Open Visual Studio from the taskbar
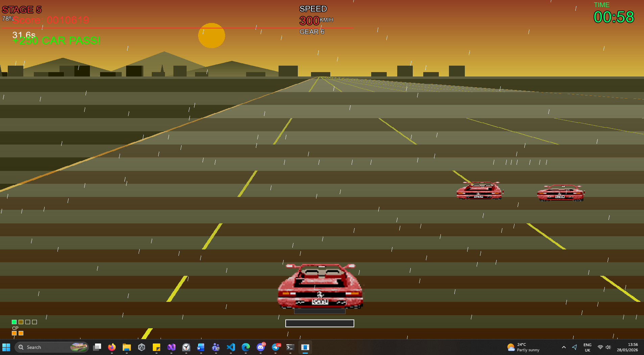 tap(171, 347)
